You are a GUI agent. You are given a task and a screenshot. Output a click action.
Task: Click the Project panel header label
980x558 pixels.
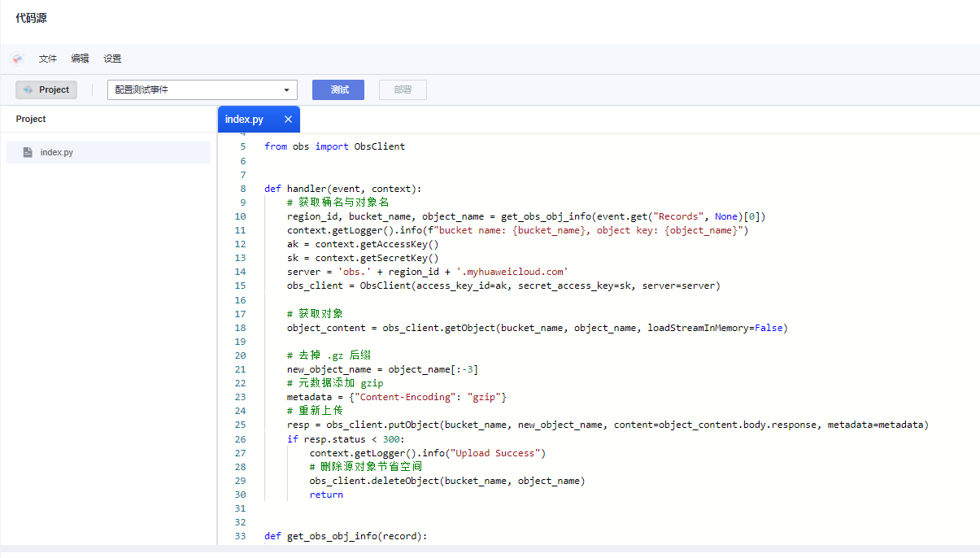(31, 119)
